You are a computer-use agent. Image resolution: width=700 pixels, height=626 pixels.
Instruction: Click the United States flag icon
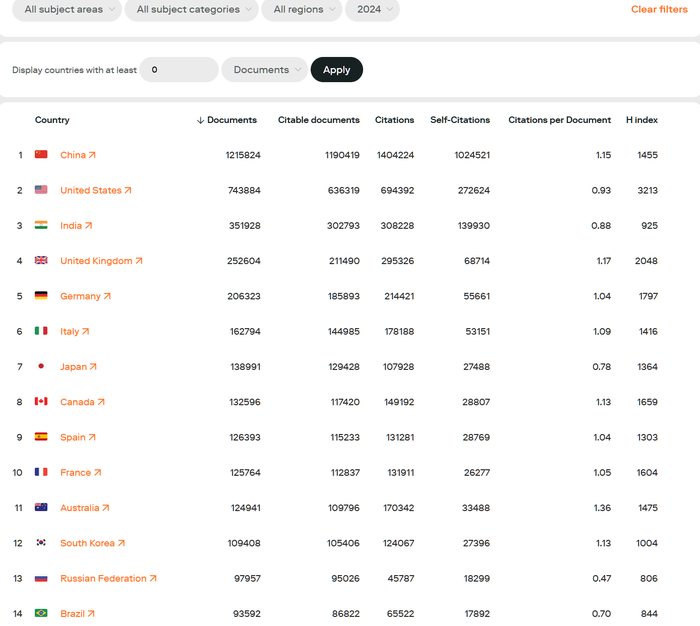point(41,190)
